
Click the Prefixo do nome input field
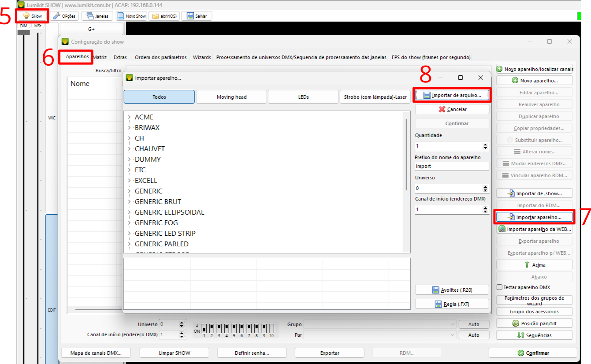452,167
